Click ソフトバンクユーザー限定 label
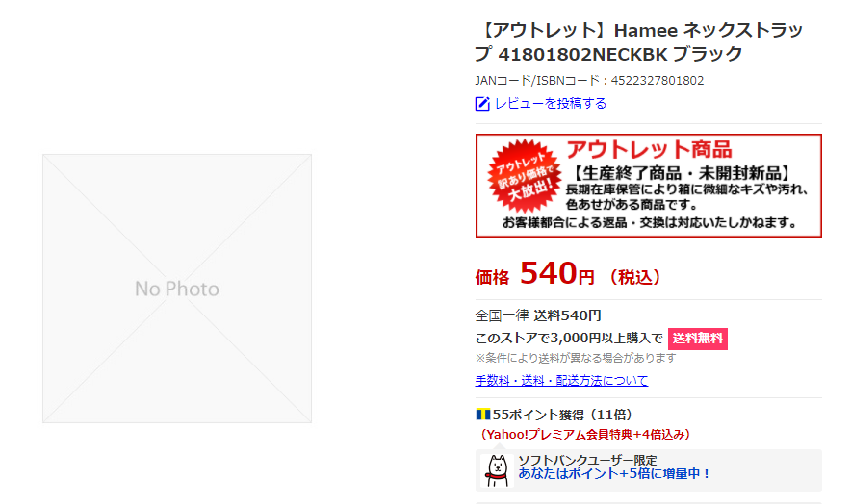The width and height of the screenshot is (851, 504). tap(587, 460)
